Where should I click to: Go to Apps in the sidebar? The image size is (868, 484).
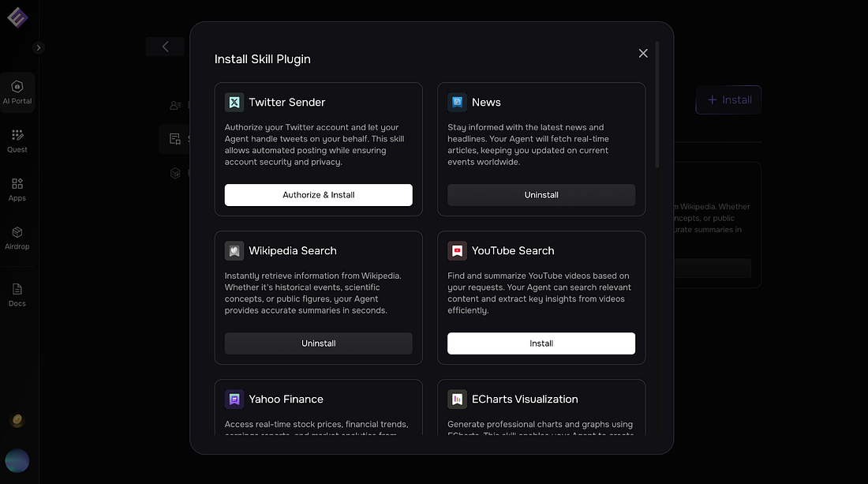[17, 189]
